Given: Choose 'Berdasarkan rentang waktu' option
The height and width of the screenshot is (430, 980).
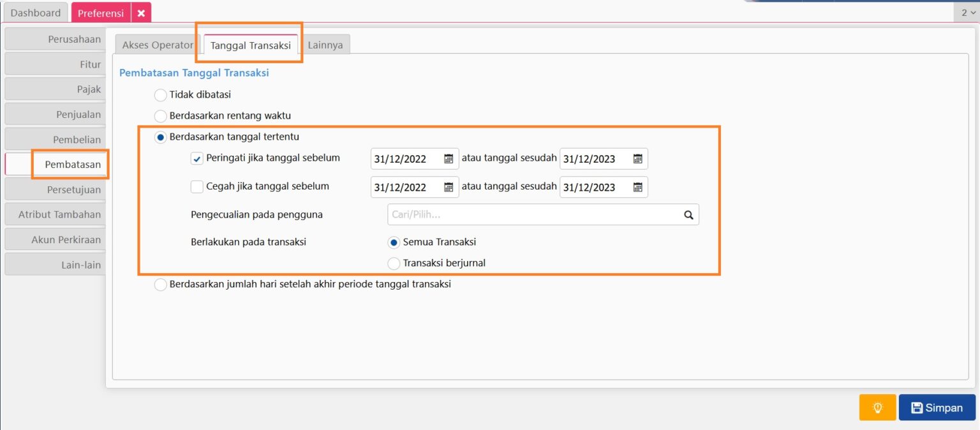Looking at the screenshot, I should pos(160,115).
